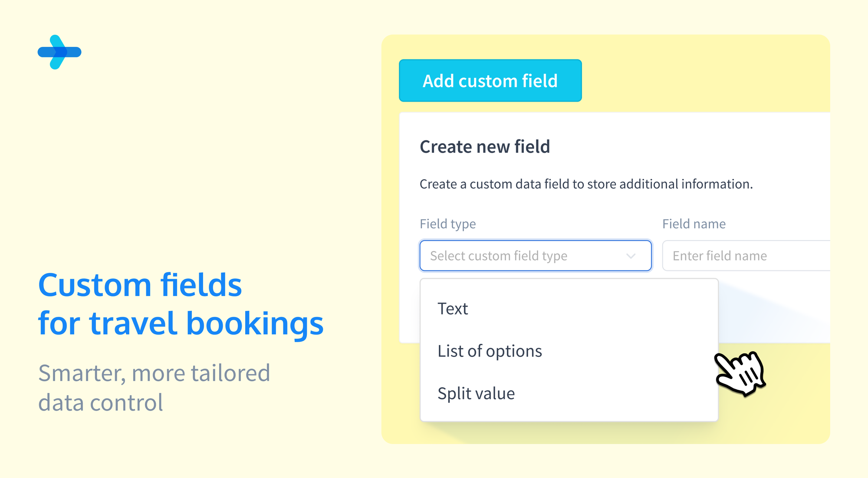The height and width of the screenshot is (478, 868).
Task: Click the chevron inside the field type selector
Action: (x=631, y=256)
